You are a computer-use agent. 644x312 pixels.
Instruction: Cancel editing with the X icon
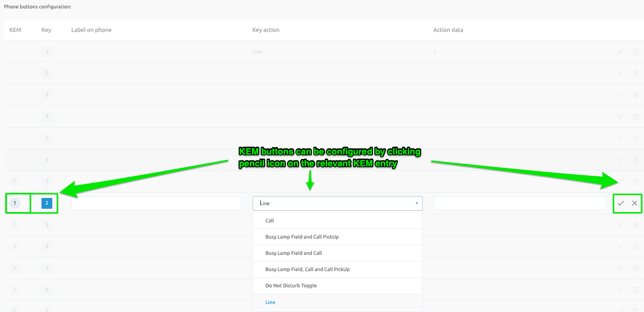click(x=635, y=203)
